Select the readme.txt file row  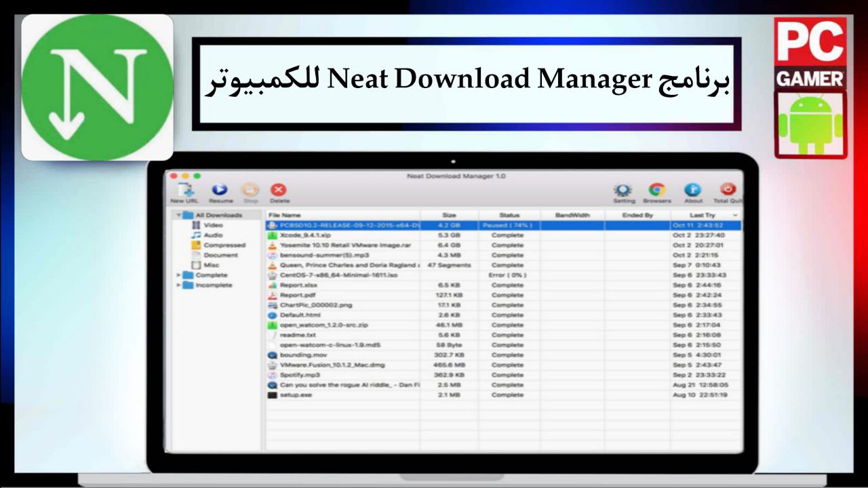point(503,335)
